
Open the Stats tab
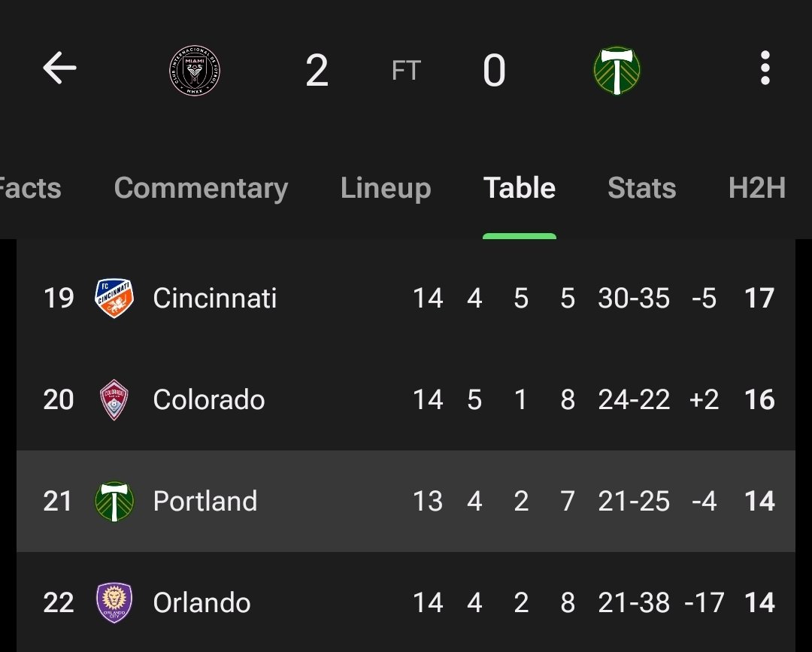(641, 187)
